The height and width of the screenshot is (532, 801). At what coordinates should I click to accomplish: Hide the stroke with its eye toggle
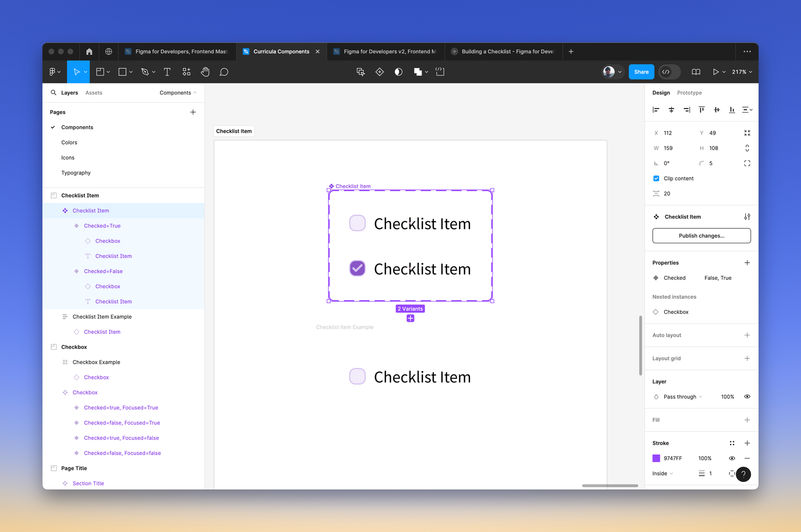click(x=732, y=458)
